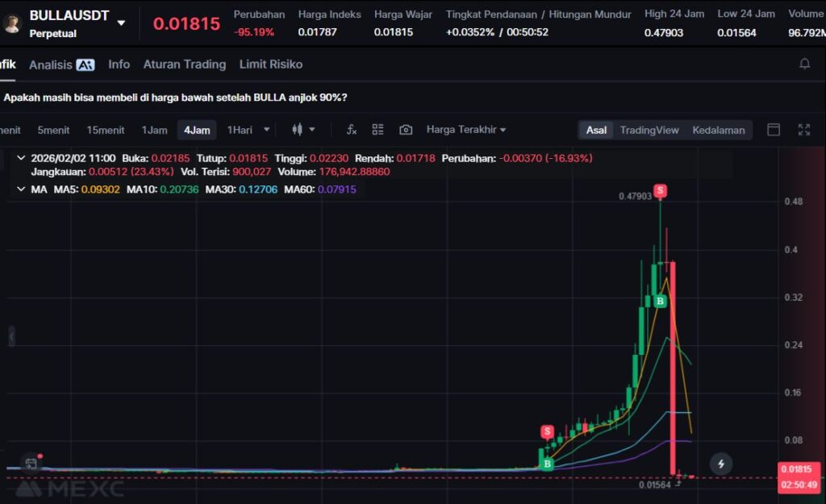Open the Aturan Trading tab
This screenshot has height=504, width=826.
click(184, 65)
